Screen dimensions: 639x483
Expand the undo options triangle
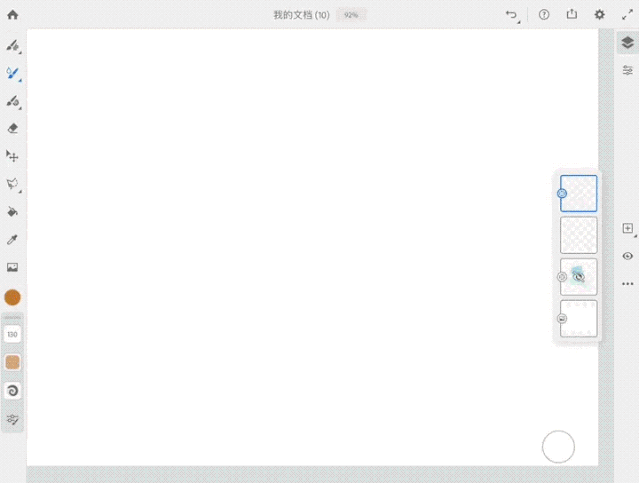[519, 22]
